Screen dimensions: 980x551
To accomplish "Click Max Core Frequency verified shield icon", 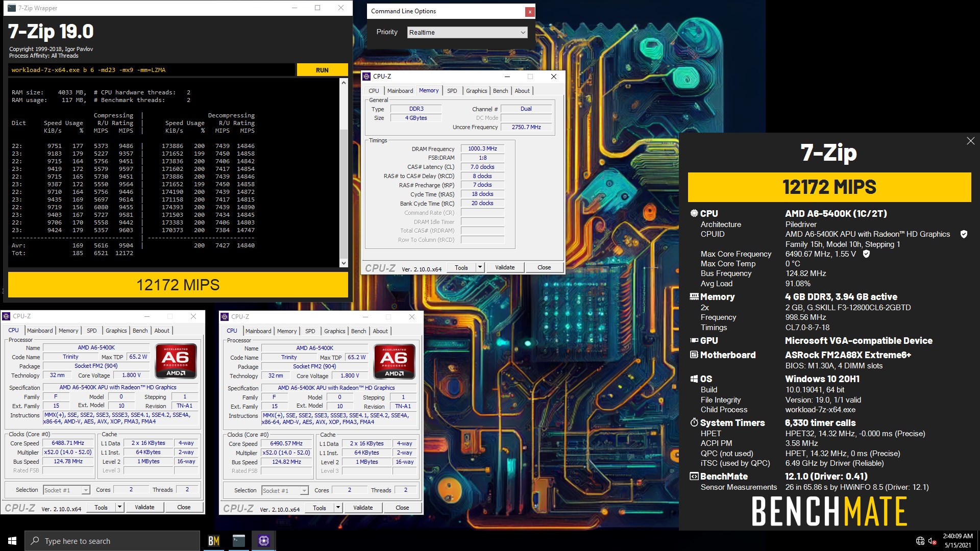I will [866, 254].
